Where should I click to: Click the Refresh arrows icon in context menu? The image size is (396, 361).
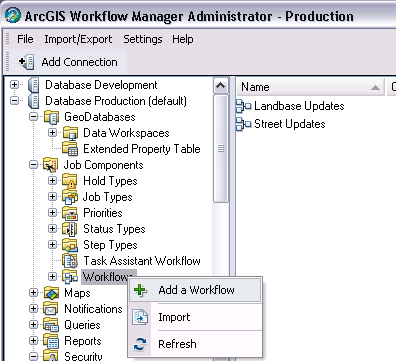click(140, 344)
